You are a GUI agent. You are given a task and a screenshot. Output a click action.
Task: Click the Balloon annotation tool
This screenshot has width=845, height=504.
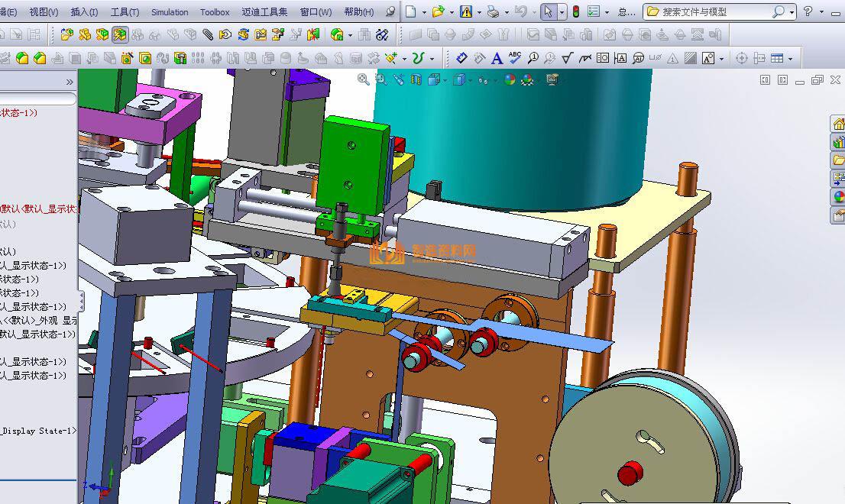(532, 58)
